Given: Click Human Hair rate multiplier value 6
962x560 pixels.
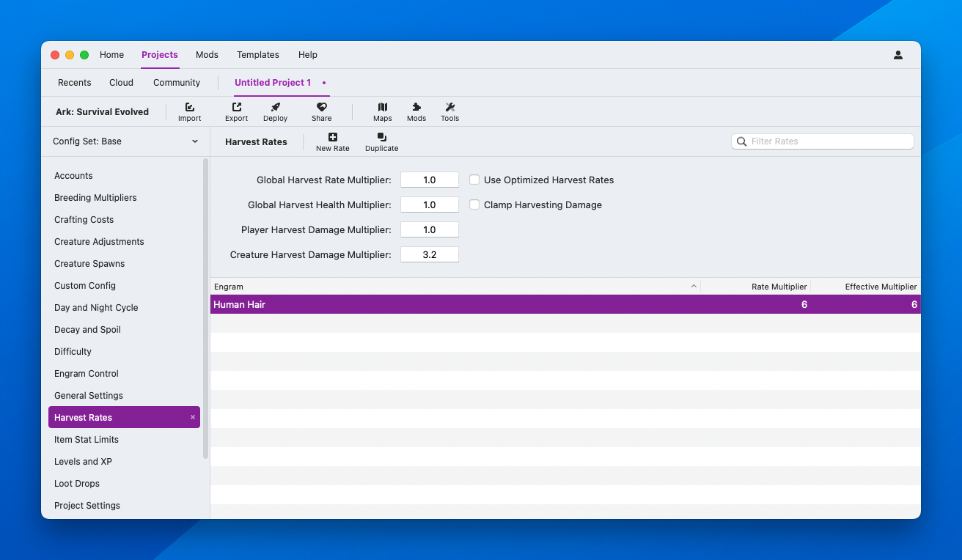Looking at the screenshot, I should click(804, 304).
